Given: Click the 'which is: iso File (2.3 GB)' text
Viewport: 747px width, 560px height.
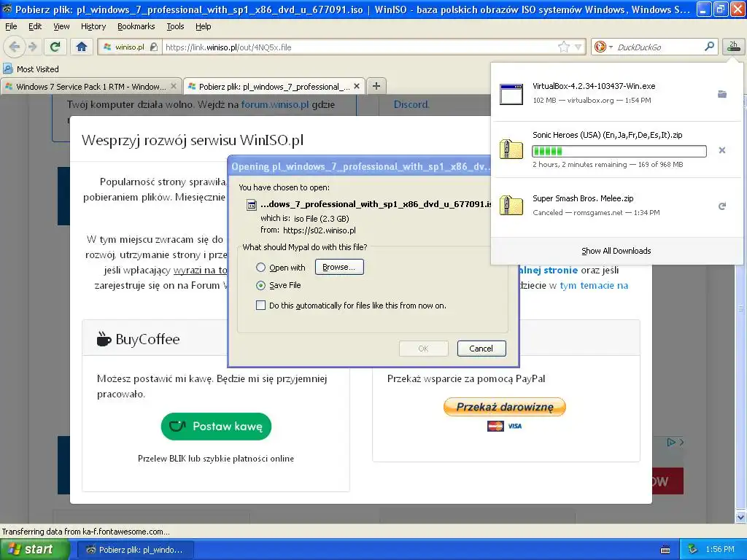Looking at the screenshot, I should click(x=305, y=218).
